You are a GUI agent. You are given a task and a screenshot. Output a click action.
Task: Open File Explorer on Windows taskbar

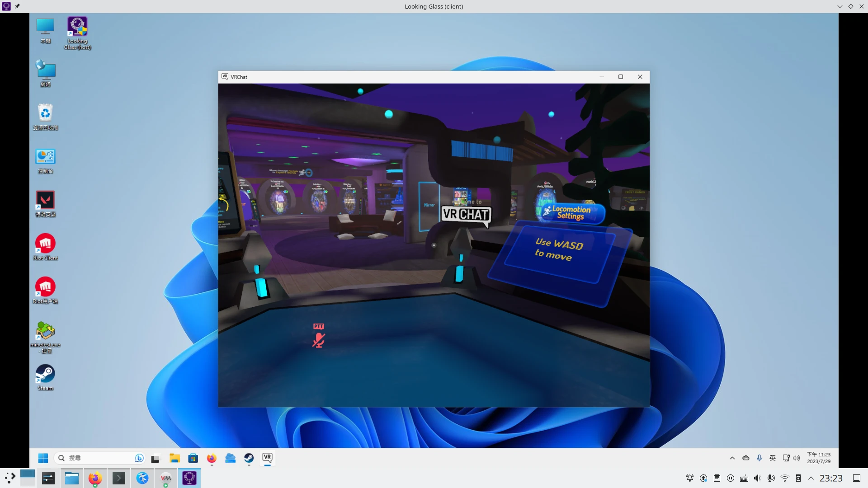click(175, 458)
